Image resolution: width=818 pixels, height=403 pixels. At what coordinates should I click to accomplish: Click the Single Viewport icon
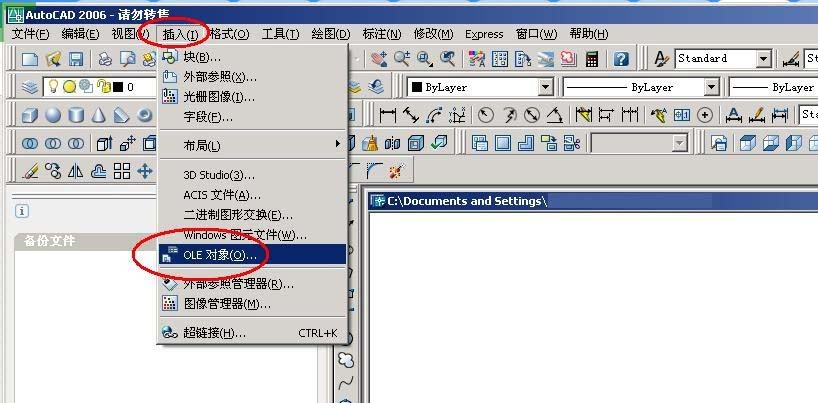503,143
